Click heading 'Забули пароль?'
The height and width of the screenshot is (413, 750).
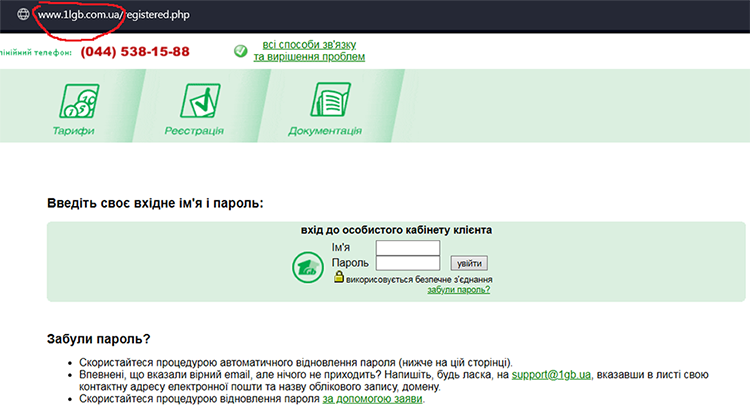[99, 339]
